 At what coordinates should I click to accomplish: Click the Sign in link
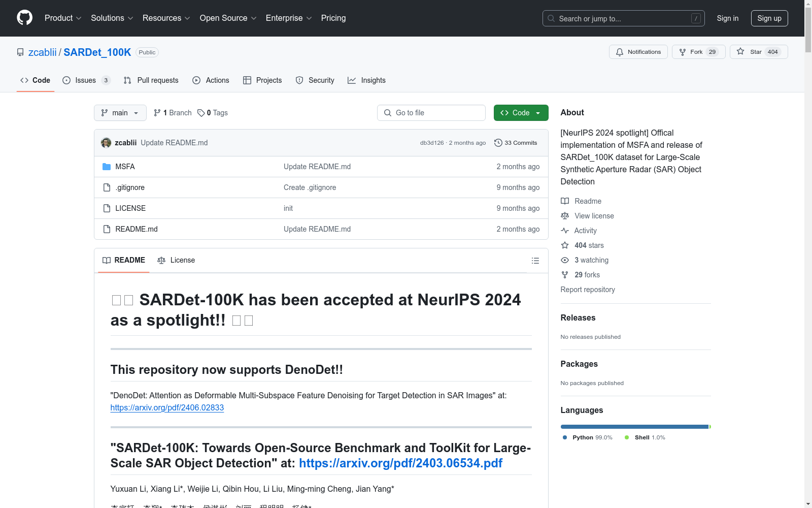[728, 18]
